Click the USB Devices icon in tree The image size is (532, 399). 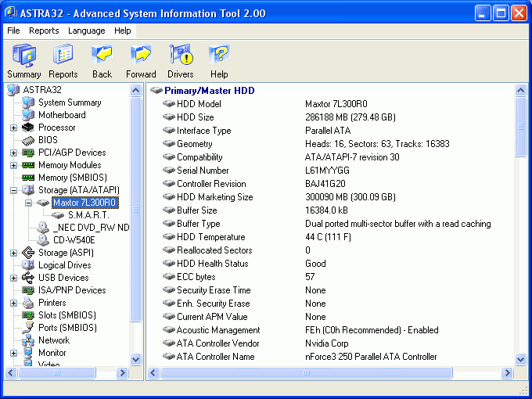click(28, 278)
